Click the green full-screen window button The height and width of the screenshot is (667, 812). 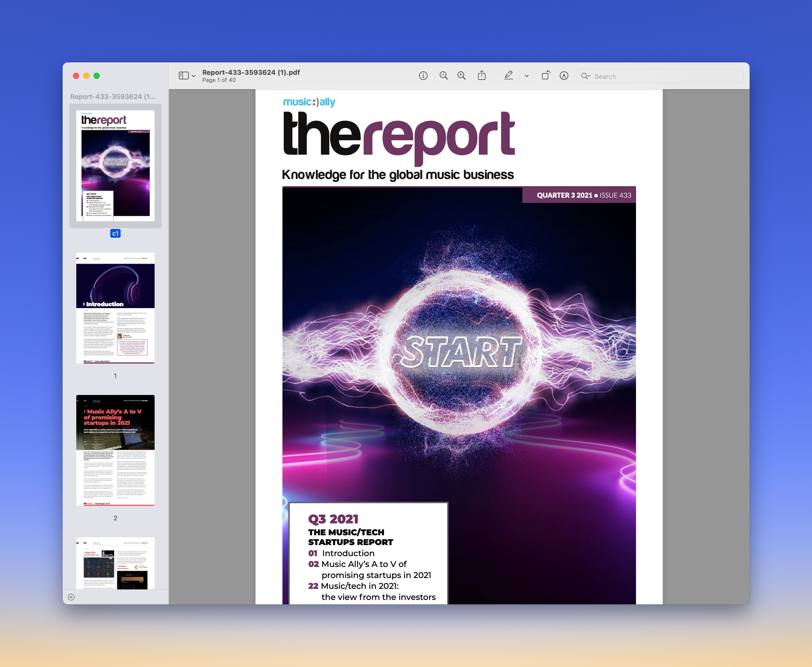click(97, 76)
